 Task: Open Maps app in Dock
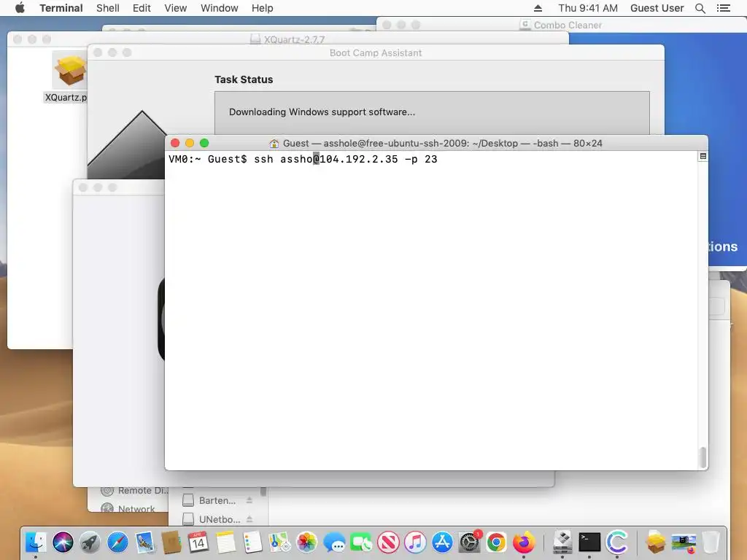coord(279,542)
